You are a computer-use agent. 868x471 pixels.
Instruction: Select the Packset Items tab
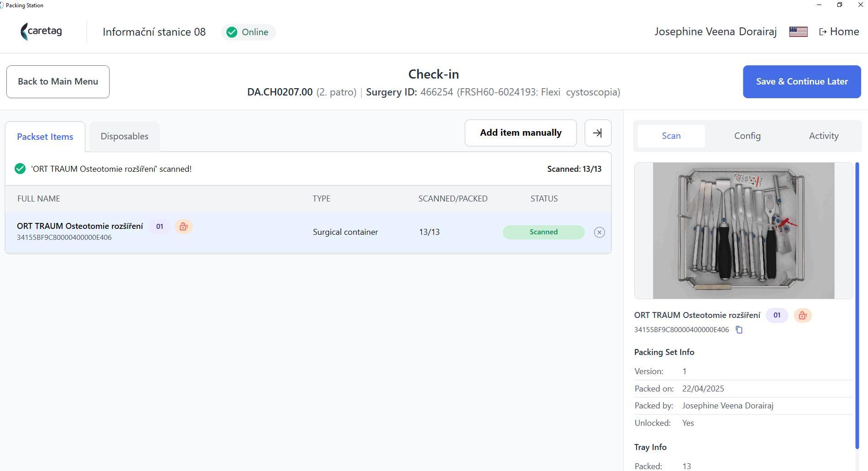tap(45, 137)
